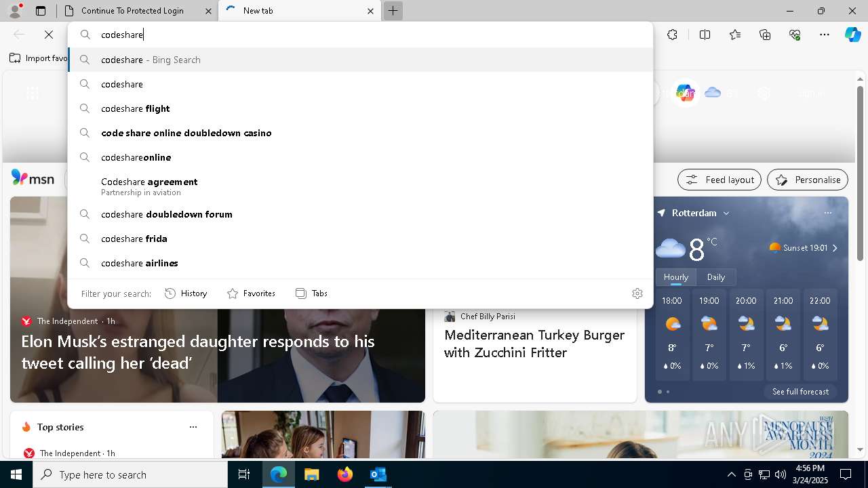Open Microsoft Edge taskbar icon
This screenshot has width=868, height=488.
tap(279, 474)
